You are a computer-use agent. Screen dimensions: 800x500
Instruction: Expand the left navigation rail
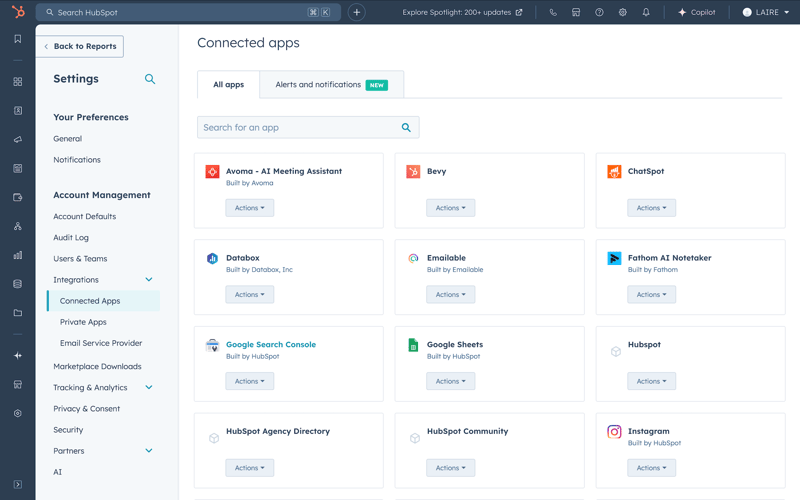tap(18, 484)
